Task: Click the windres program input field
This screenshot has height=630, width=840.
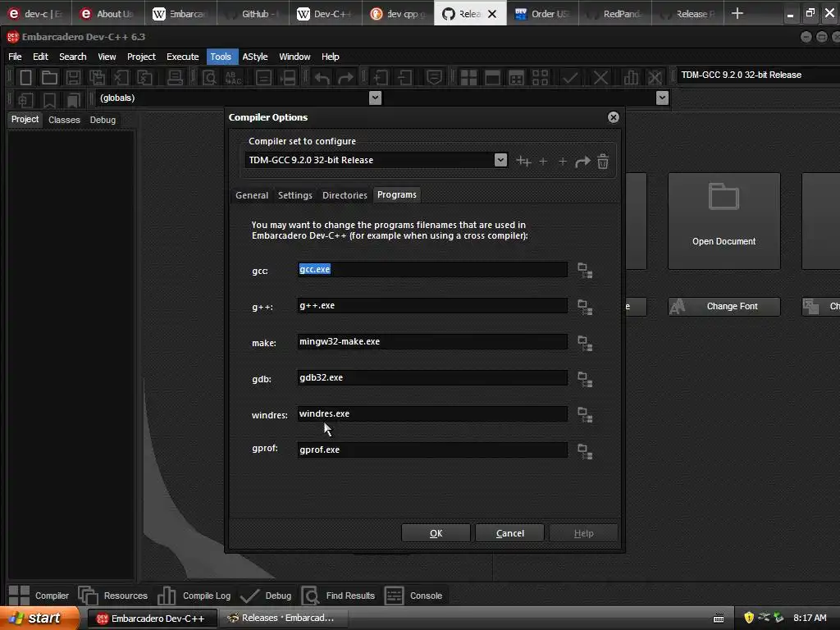Action: [431, 413]
